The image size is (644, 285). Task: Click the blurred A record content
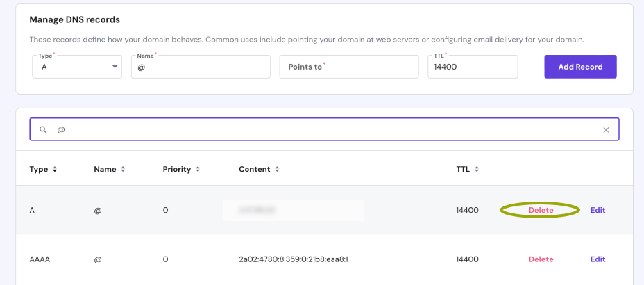[x=294, y=210]
